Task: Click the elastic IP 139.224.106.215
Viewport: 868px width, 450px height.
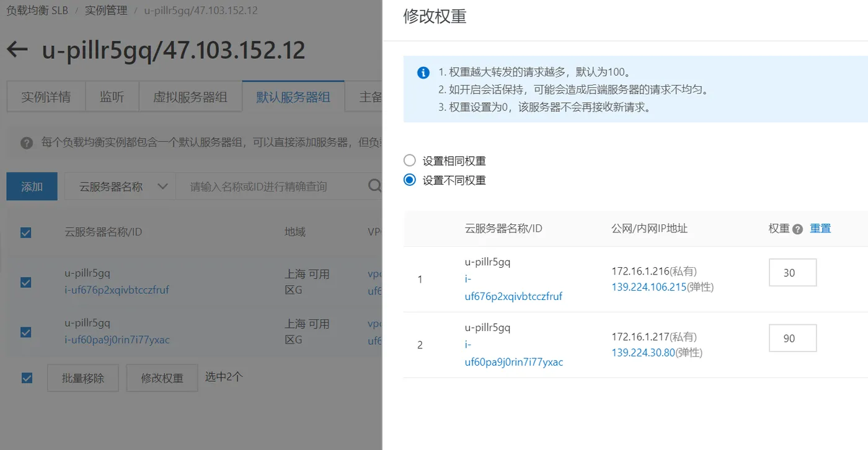Action: [649, 287]
